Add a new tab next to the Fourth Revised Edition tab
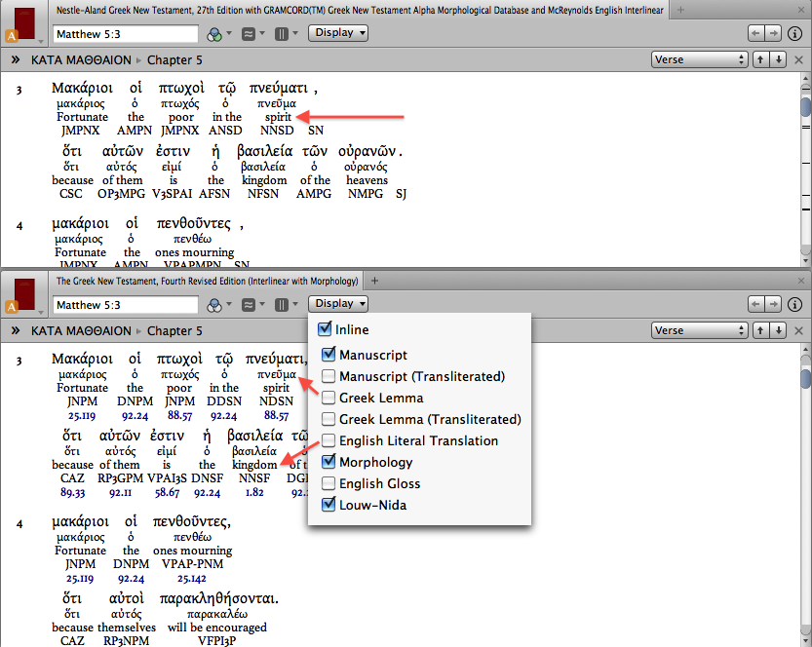The image size is (812, 647). click(x=374, y=281)
